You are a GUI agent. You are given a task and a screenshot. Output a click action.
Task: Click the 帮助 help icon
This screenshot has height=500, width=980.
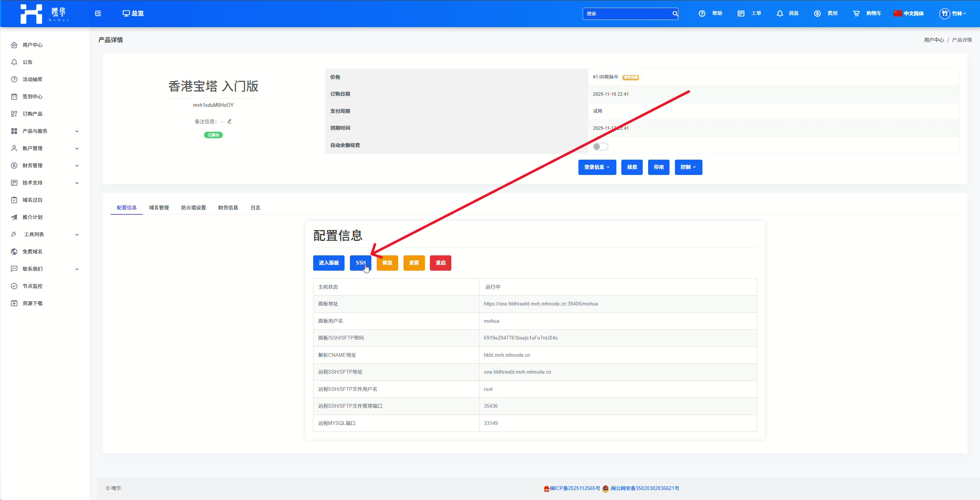[x=702, y=13]
